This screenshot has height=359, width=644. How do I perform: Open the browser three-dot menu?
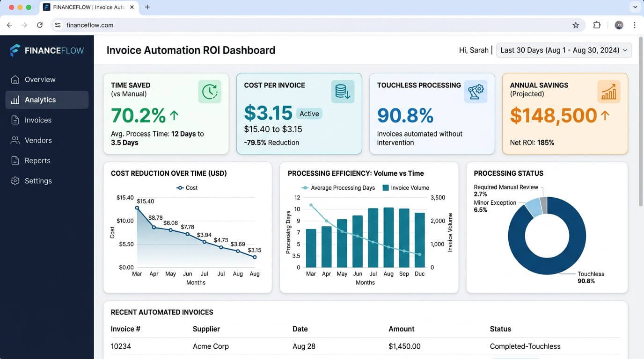tap(634, 25)
